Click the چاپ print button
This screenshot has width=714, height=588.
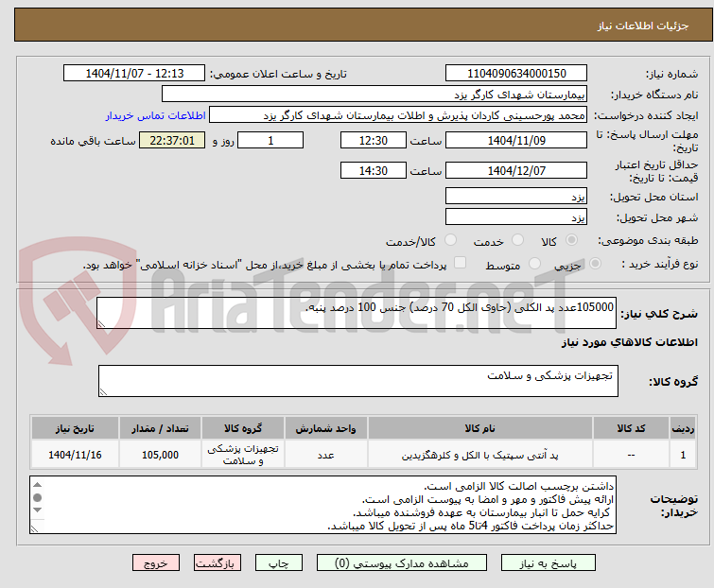point(278,563)
